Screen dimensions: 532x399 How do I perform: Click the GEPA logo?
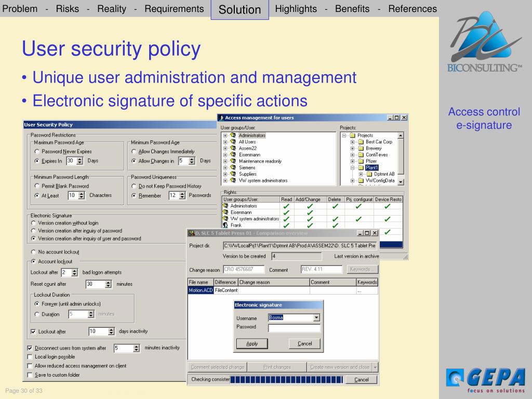(486, 381)
